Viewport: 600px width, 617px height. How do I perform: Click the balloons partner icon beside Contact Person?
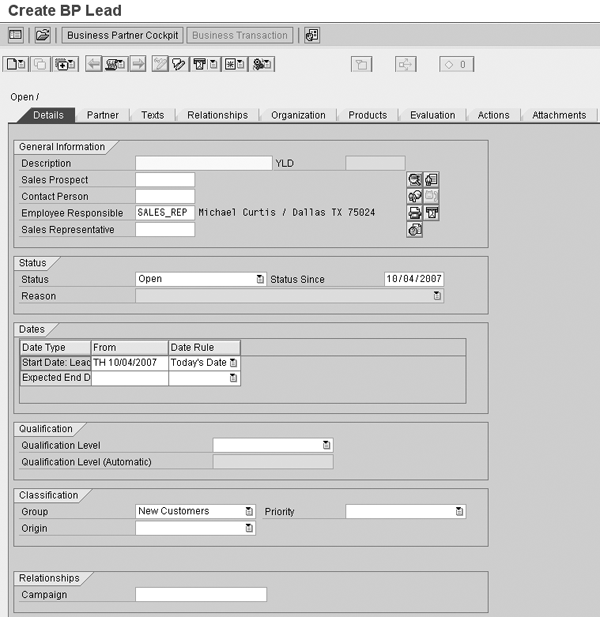coord(414,196)
